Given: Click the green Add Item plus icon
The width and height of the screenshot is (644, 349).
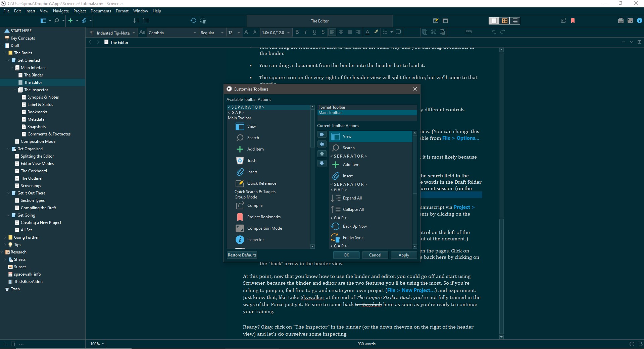Looking at the screenshot, I should click(70, 20).
